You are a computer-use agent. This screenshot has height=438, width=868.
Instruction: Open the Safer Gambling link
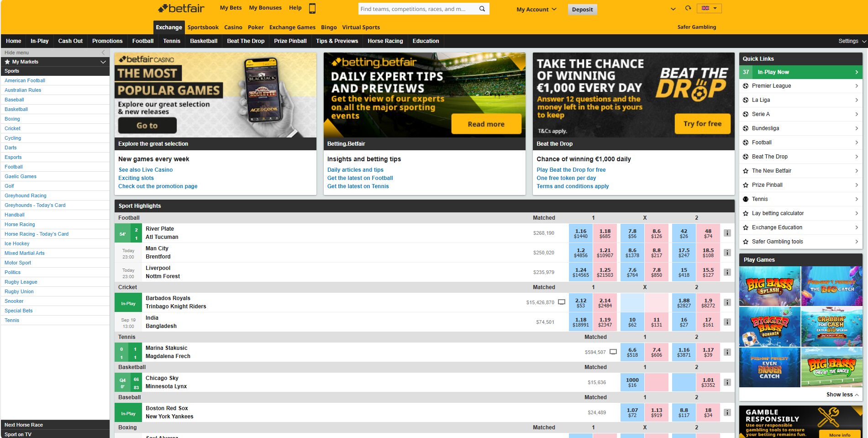point(696,27)
